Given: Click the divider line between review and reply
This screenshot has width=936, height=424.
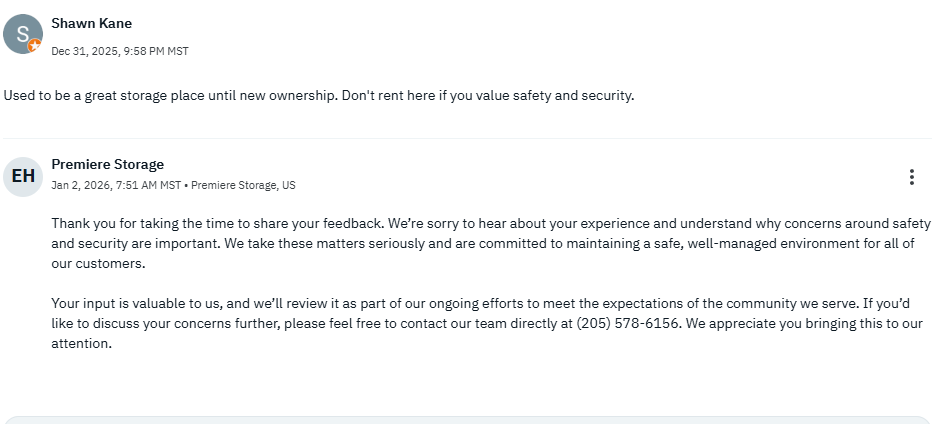Looking at the screenshot, I should (467, 138).
